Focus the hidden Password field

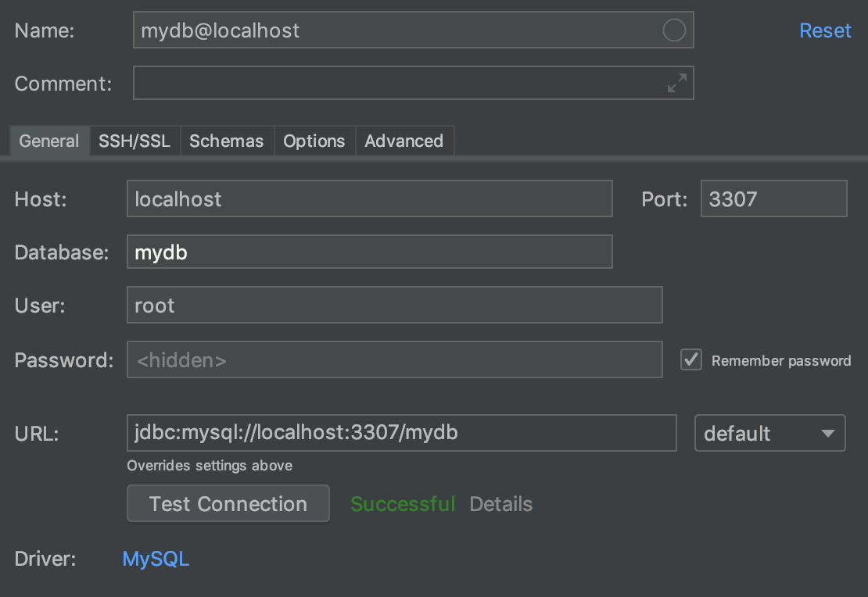point(394,359)
